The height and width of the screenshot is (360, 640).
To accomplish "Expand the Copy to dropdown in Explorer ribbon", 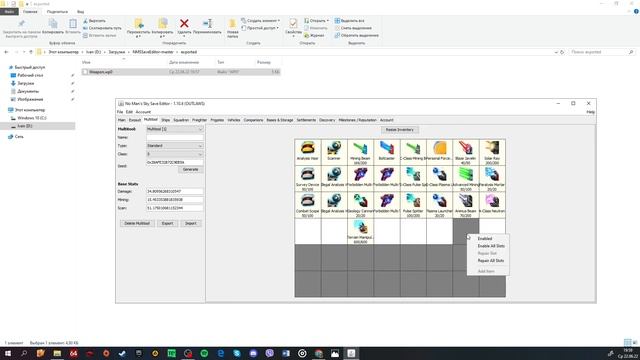I will 162,36.
